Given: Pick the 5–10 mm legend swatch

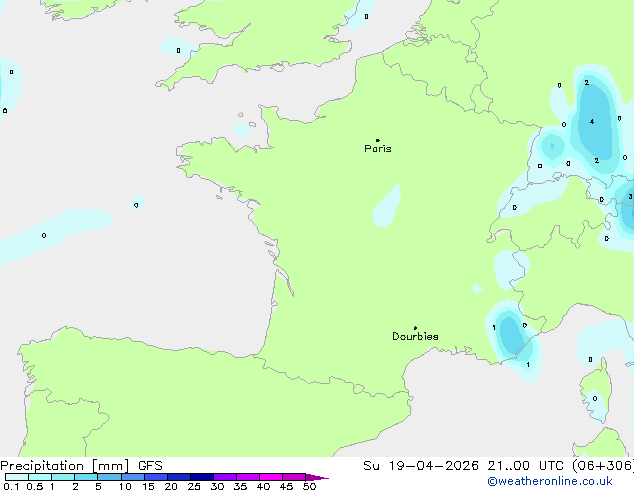Looking at the screenshot, I should pos(109,477).
